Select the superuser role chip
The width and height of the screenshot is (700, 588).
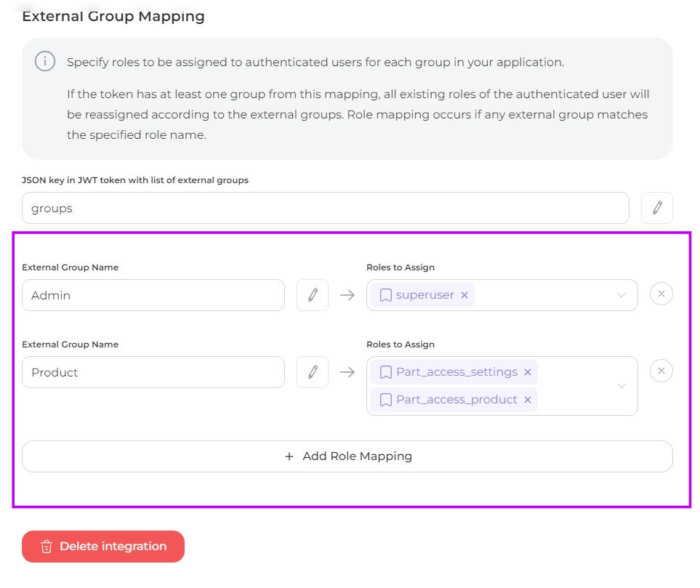(x=425, y=295)
